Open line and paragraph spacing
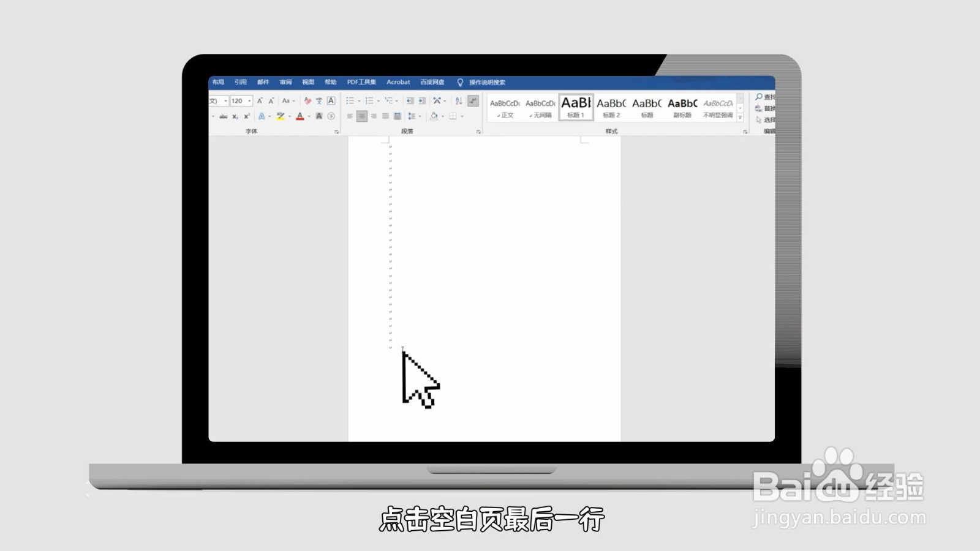This screenshot has width=980, height=551. tap(412, 116)
